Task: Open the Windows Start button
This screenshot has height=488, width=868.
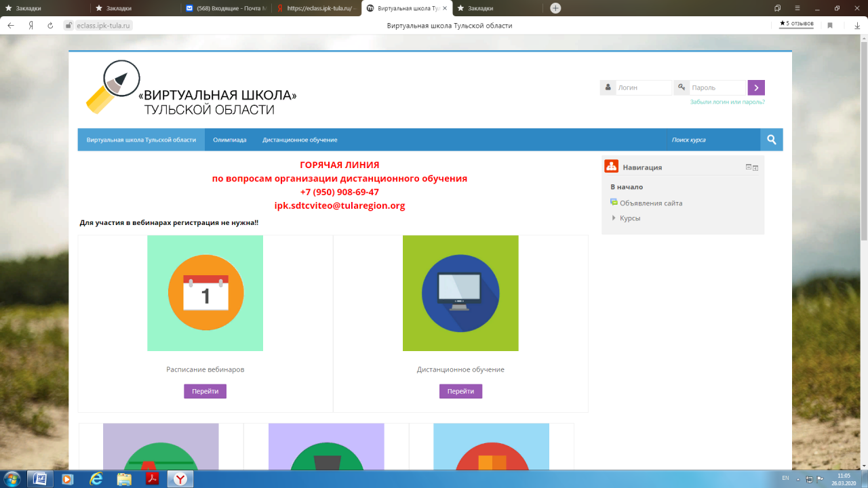Action: tap(12, 479)
